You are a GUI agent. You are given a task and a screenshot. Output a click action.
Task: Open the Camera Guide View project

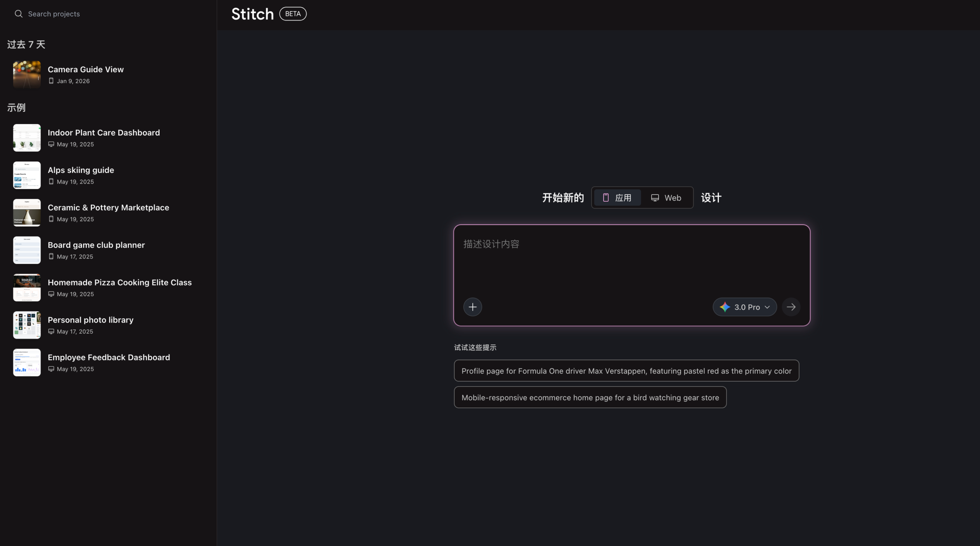point(85,69)
